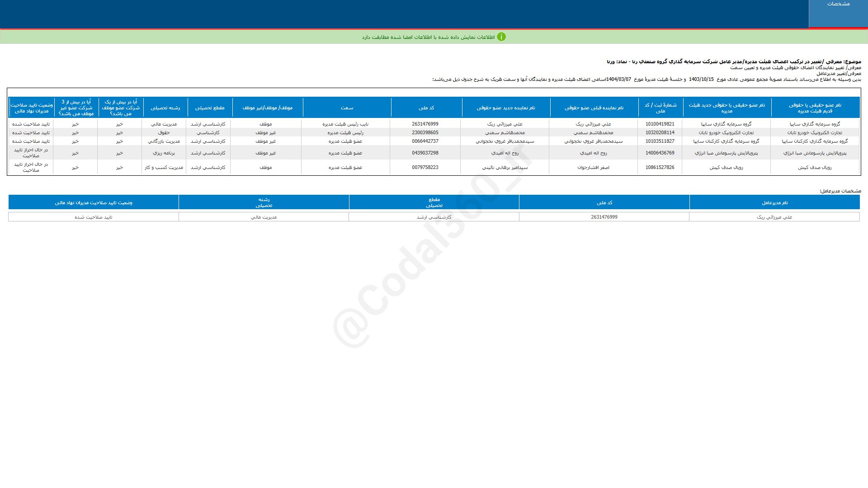
Task: Open the مشخصات tab
Action: coord(838,4)
